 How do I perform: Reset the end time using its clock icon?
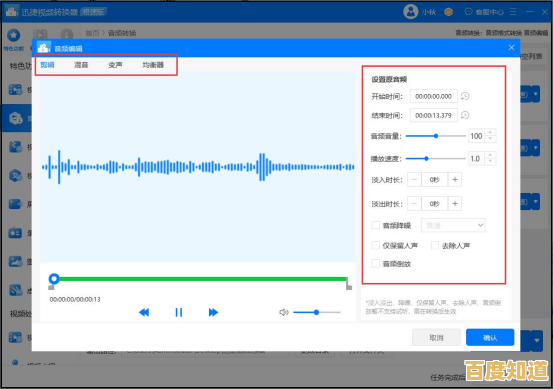(465, 115)
